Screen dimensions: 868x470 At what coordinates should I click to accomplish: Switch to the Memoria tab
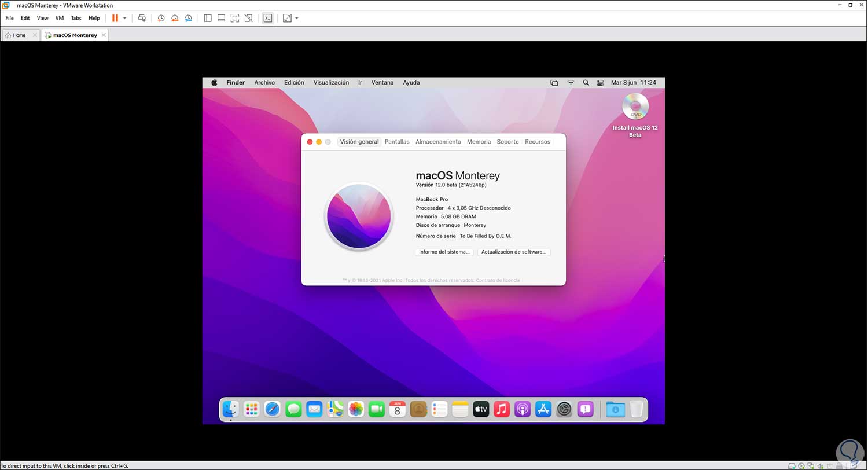coord(479,142)
